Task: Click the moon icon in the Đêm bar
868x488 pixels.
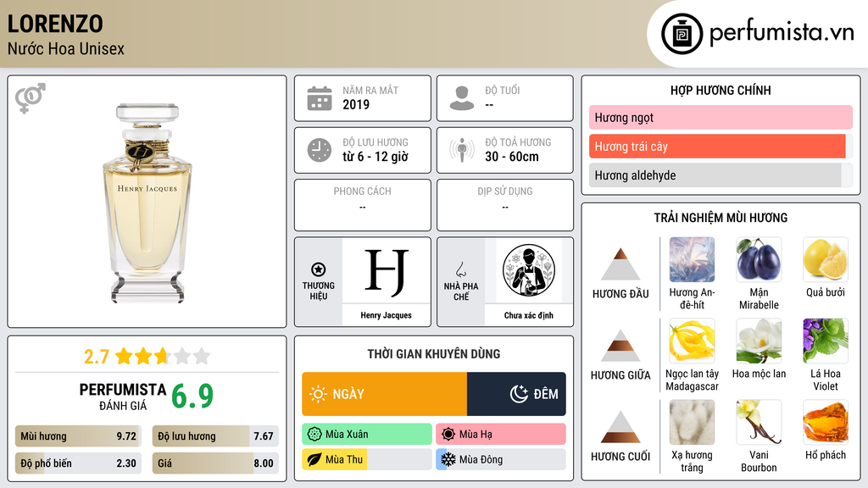Action: (x=519, y=394)
